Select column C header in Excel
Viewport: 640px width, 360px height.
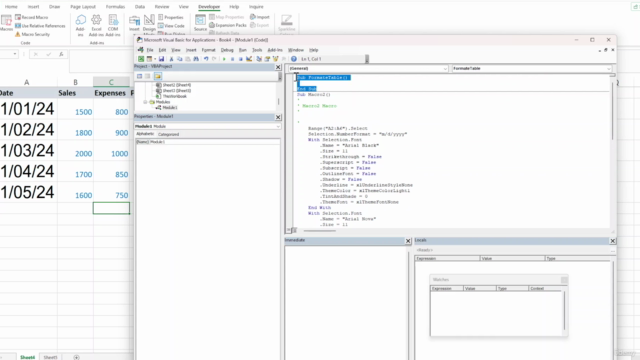[x=111, y=82]
